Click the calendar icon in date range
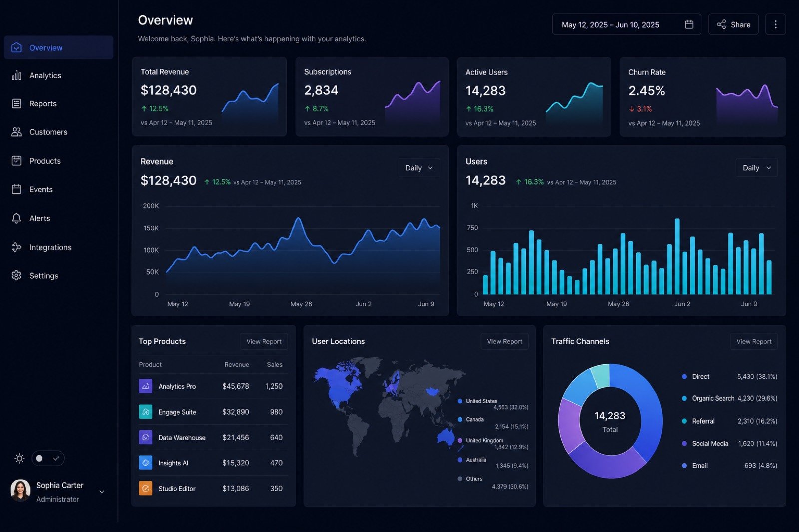 point(689,24)
